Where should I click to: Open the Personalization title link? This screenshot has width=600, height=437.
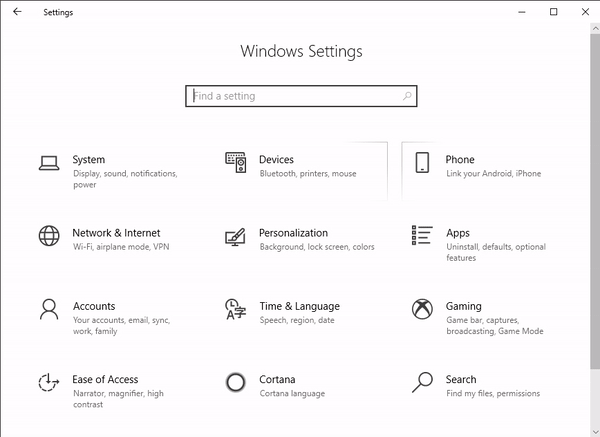tap(293, 233)
